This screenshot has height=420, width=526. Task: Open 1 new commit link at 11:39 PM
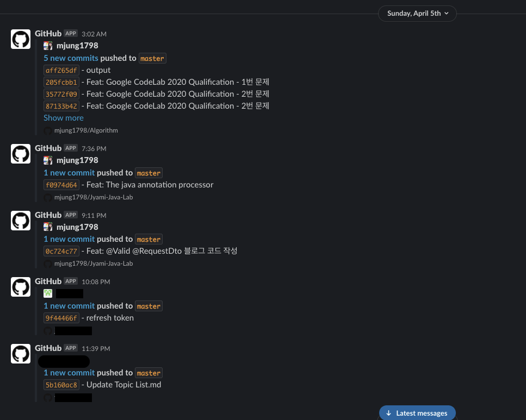[69, 372]
